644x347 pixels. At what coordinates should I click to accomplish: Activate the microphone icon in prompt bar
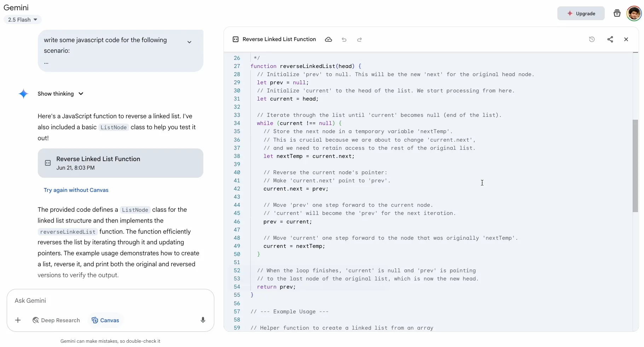203,320
